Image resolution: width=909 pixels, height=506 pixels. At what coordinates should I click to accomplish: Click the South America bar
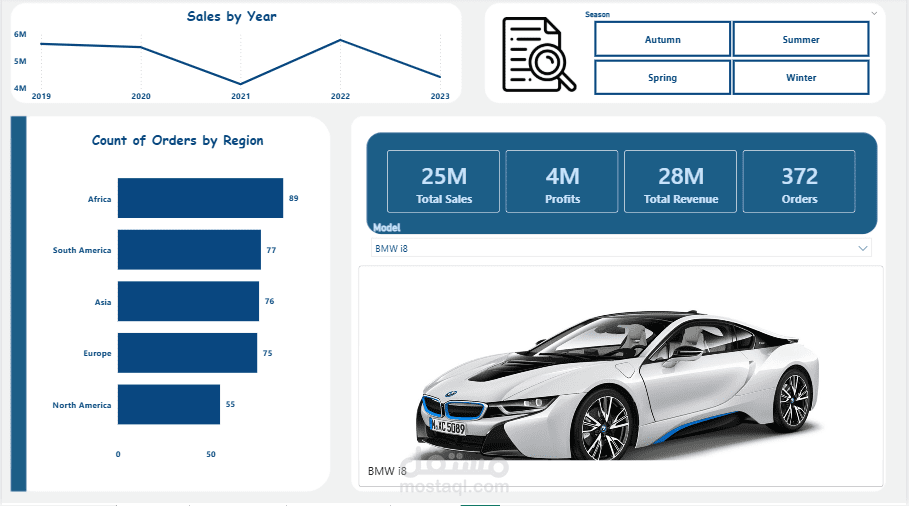(189, 250)
